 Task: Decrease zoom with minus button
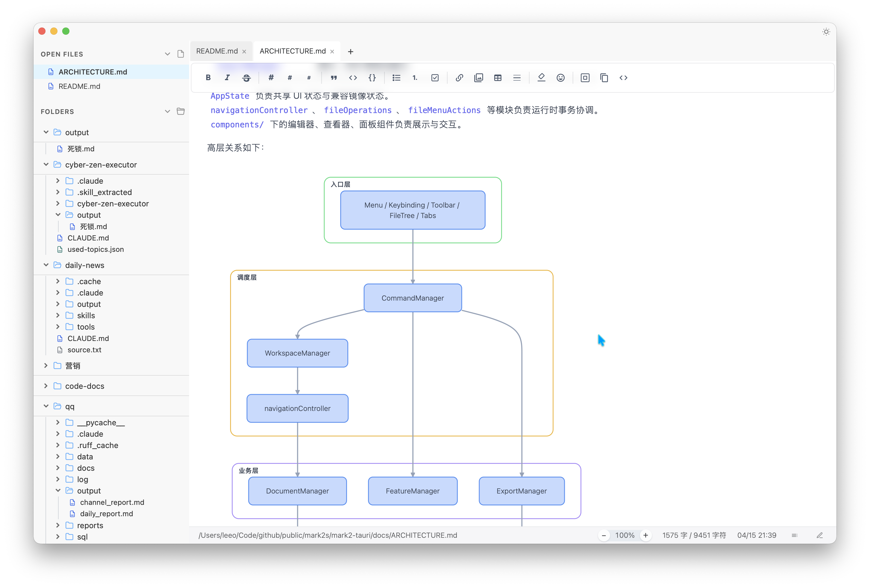(603, 535)
